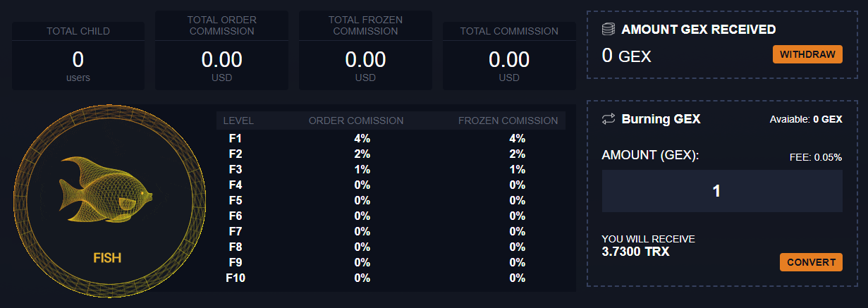Select the F1 level row
Image resolution: width=868 pixels, height=308 pixels.
click(391, 139)
